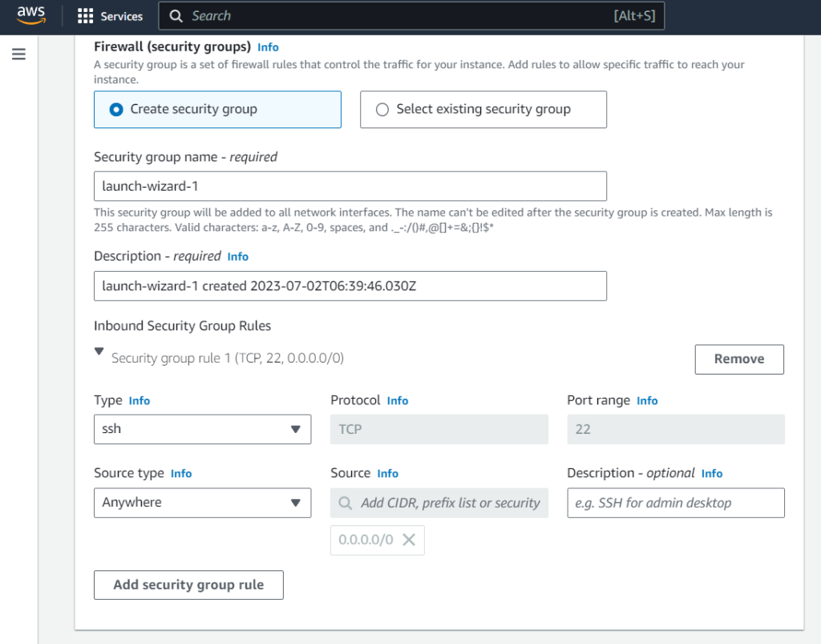The height and width of the screenshot is (644, 821).
Task: Open Info link next to Protocol
Action: 398,401
